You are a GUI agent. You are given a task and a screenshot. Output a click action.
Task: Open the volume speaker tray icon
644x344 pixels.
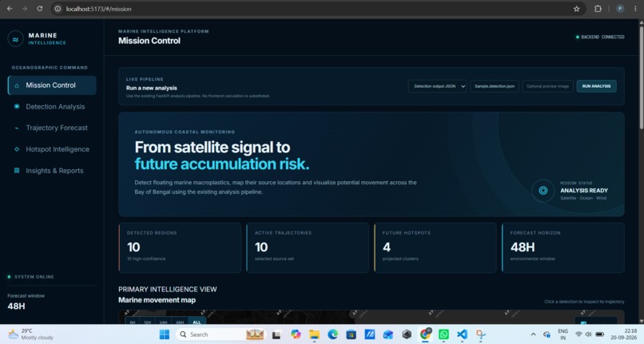[x=589, y=334]
